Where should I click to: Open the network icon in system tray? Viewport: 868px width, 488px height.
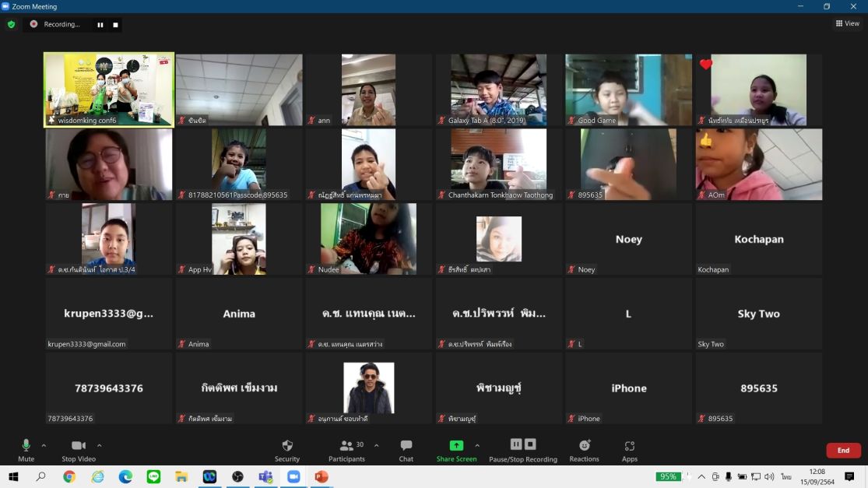(x=756, y=476)
